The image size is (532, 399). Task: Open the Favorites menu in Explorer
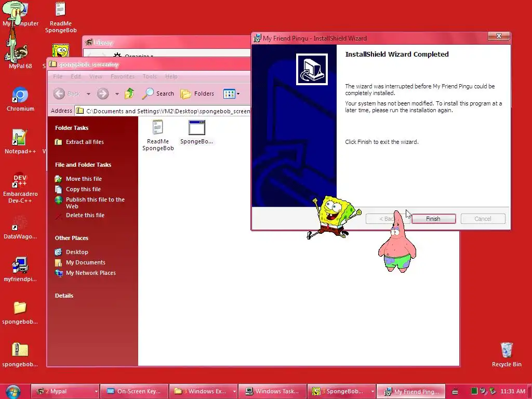click(x=123, y=76)
